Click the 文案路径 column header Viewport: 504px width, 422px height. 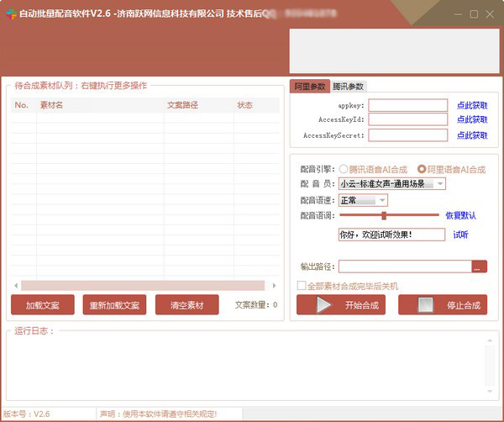tap(198, 105)
